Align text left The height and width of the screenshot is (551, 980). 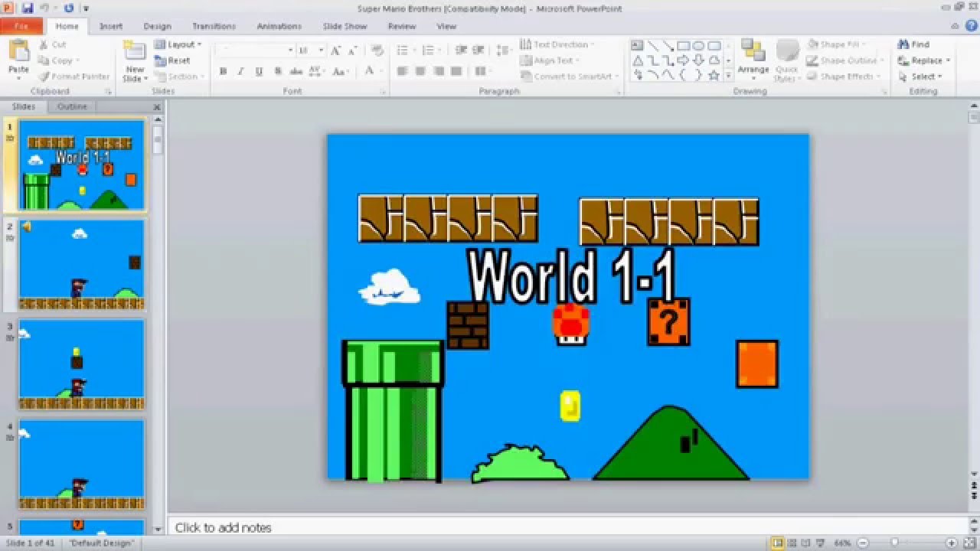pos(403,71)
